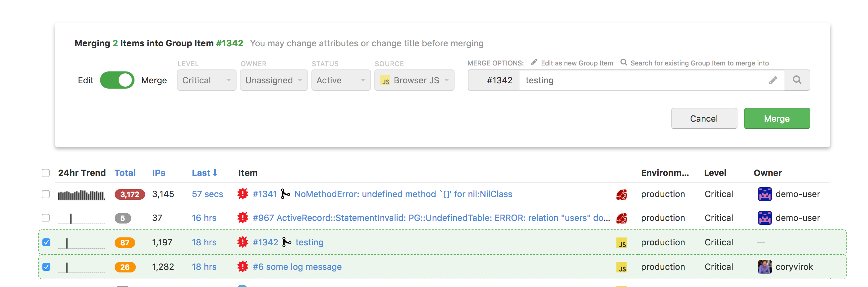The image size is (868, 287).
Task: Open the Owner dropdown showing Unassigned
Action: click(x=274, y=80)
